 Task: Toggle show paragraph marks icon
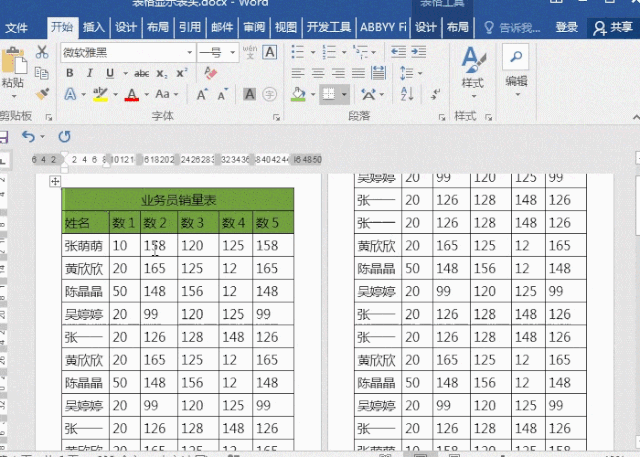pos(436,95)
